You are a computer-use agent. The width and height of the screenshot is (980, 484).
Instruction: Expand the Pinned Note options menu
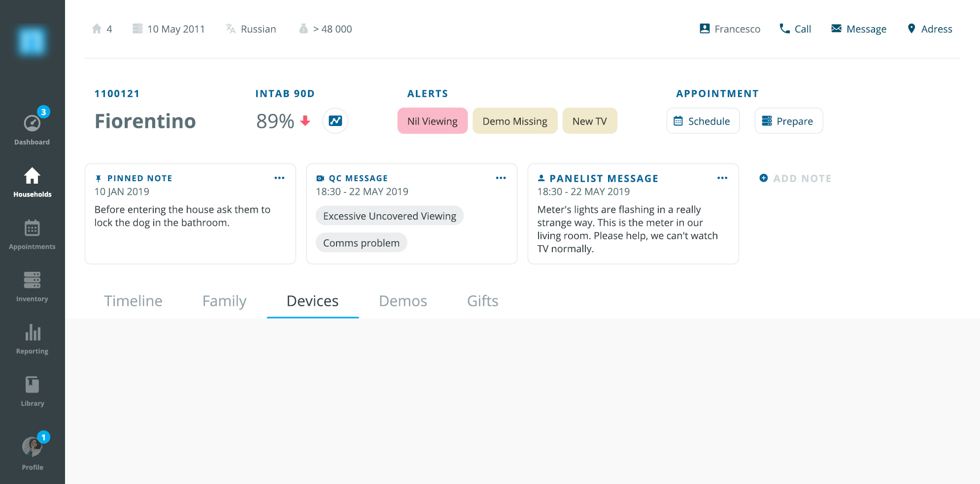coord(279,178)
